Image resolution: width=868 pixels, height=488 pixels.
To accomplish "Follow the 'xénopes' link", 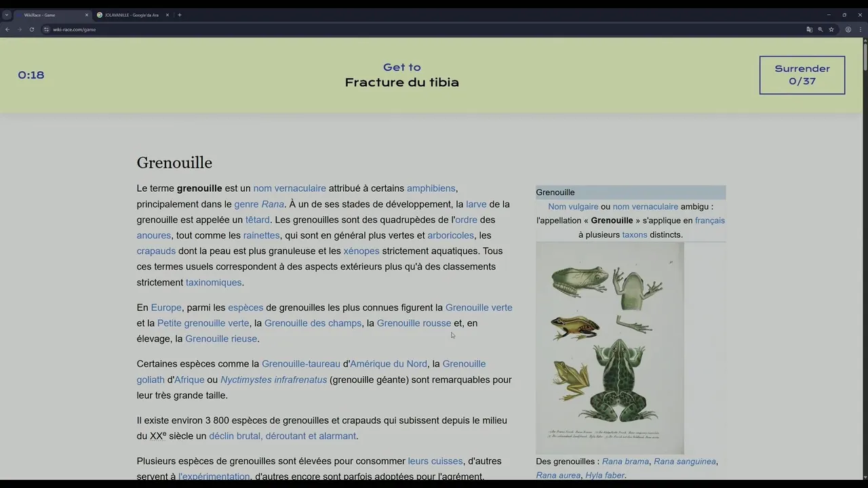I will click(x=361, y=251).
